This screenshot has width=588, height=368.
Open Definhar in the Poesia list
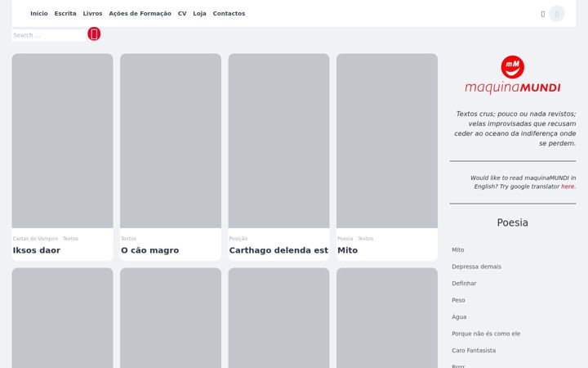point(464,284)
